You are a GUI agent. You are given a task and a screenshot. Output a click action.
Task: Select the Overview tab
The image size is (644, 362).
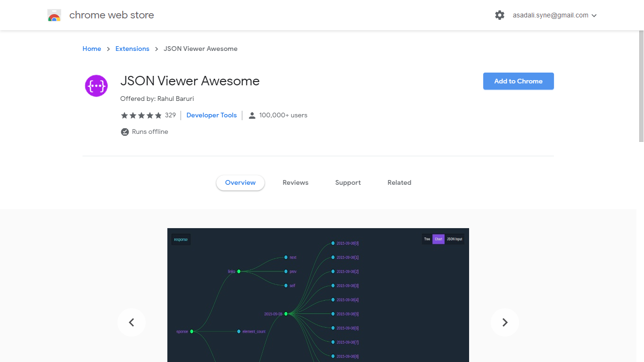pos(240,183)
